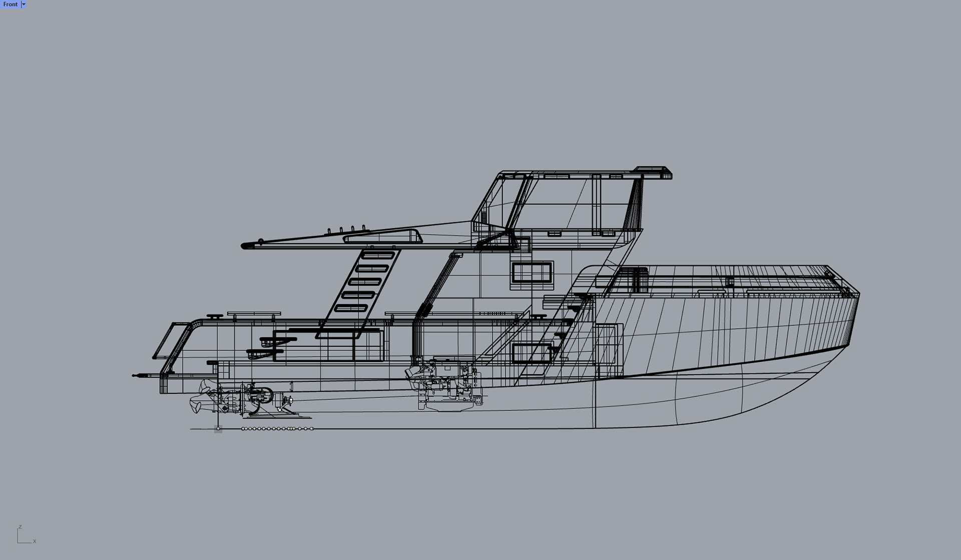This screenshot has height=560, width=961.
Task: Select the lower hull rectangular window
Action: [x=532, y=353]
